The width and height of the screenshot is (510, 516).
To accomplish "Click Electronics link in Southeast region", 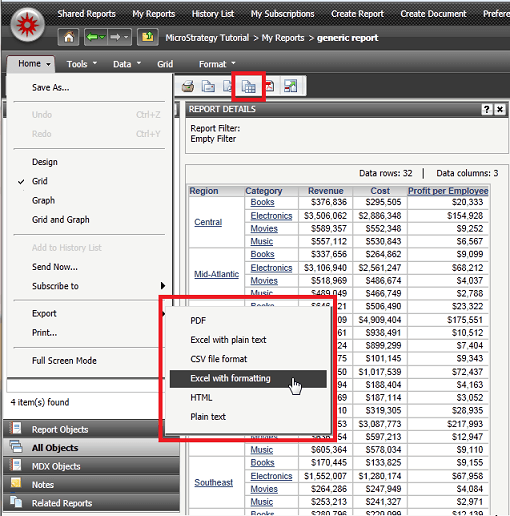I will click(x=271, y=476).
